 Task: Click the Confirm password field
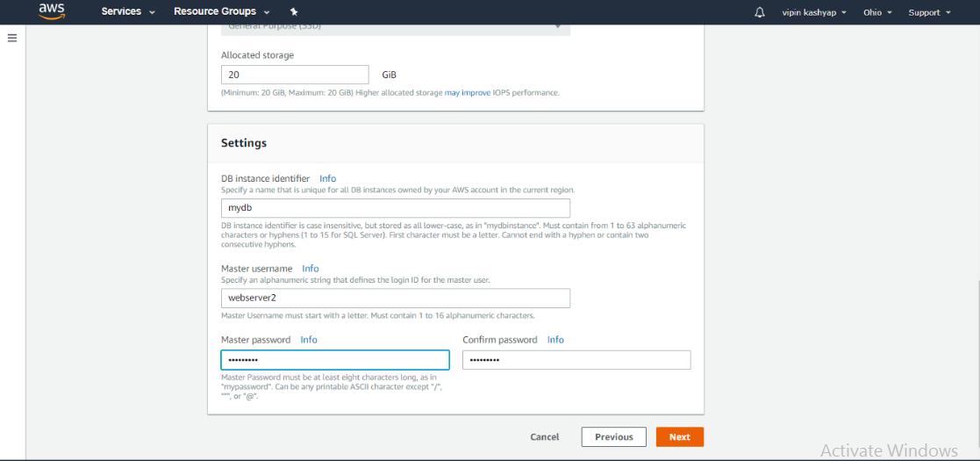point(576,360)
